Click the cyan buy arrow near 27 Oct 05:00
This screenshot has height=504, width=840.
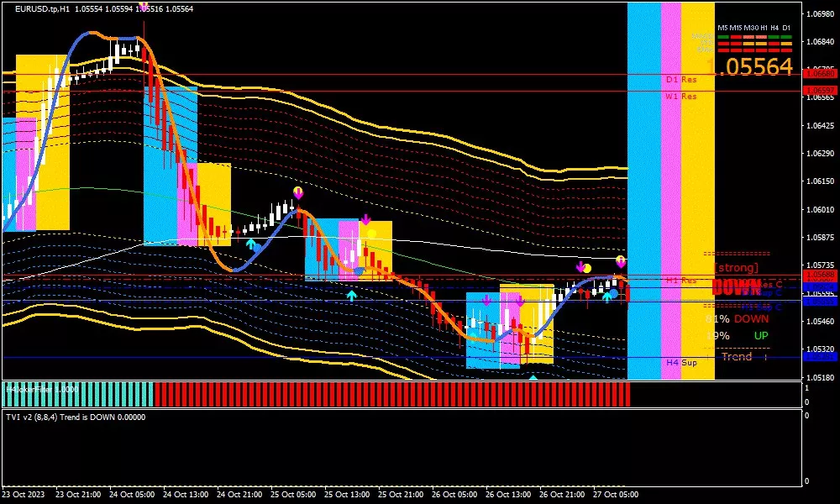pyautogui.click(x=607, y=297)
